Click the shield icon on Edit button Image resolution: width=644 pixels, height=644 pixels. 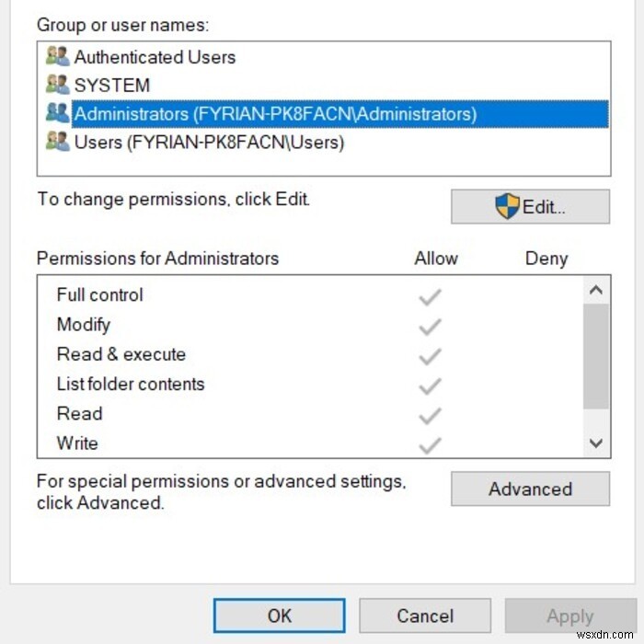[x=507, y=206]
